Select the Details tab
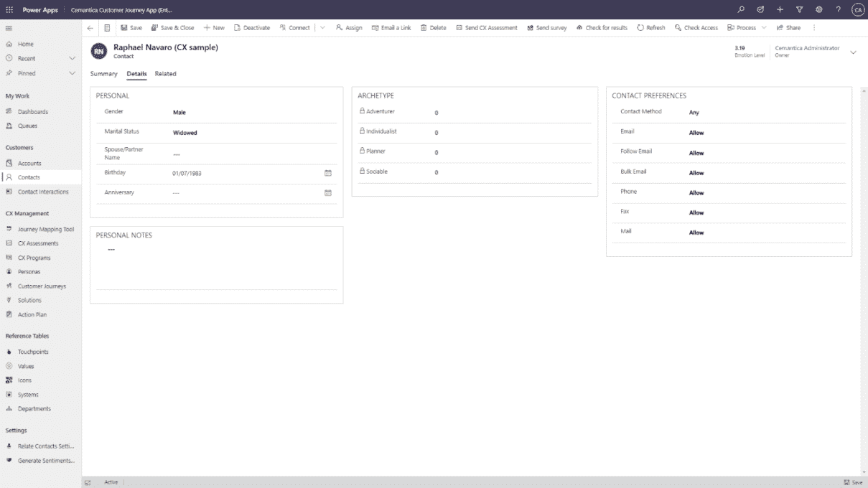868x488 pixels. click(136, 74)
